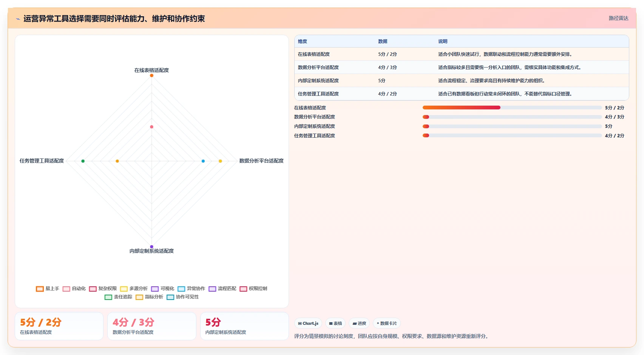Click the footnote starting 评分为情景模拟
The height and width of the screenshot is (355, 644).
[392, 336]
